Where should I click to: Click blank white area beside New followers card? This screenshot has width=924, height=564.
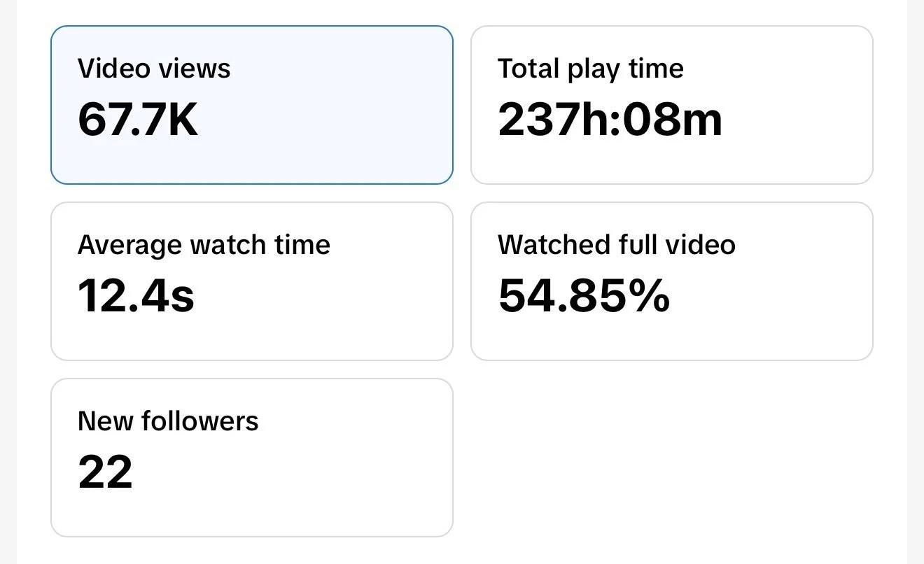tap(672, 458)
